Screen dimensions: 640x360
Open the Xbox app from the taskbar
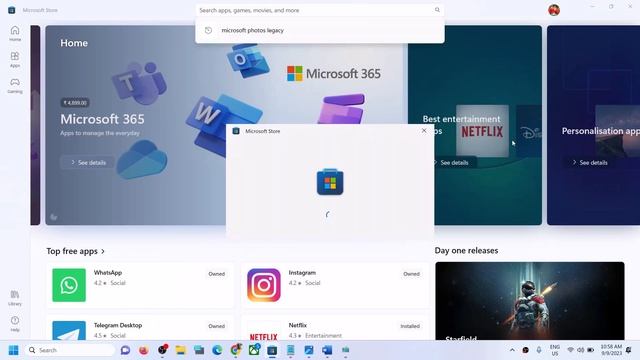(x=254, y=350)
